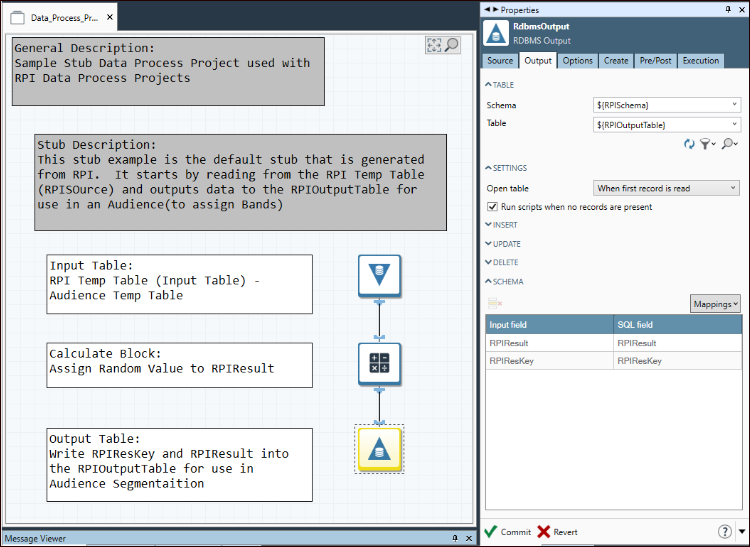750x547 pixels.
Task: Open the Open table dropdown
Action: click(x=666, y=188)
